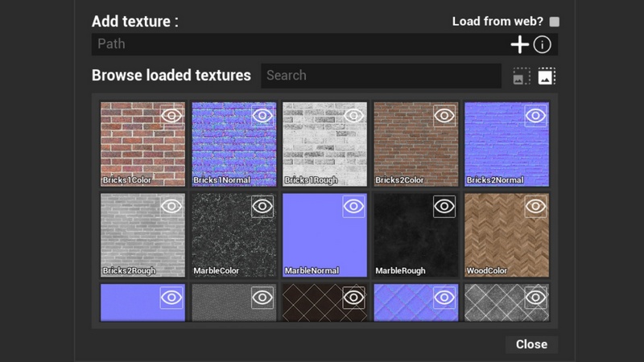Switch to small thumbnail view icon
Viewport: 644px width, 362px height.
(x=522, y=76)
